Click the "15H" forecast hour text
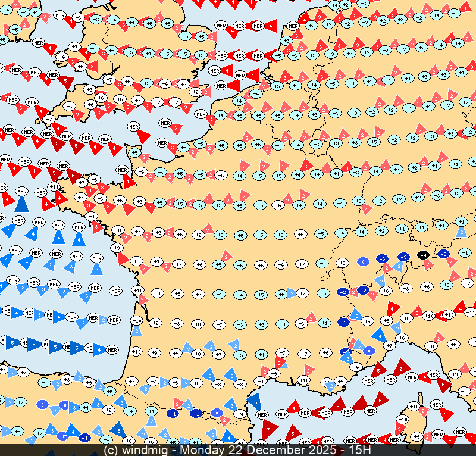Viewport: 476px width, 456px height. (358, 450)
